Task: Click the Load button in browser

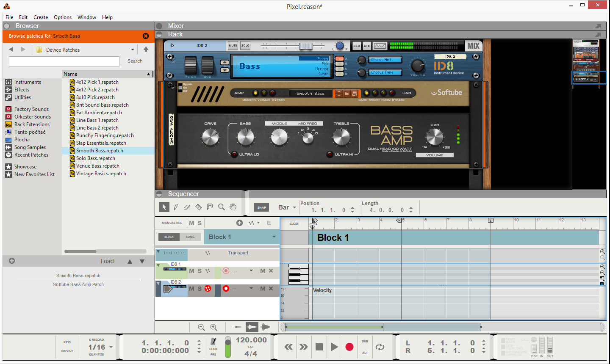Action: [x=107, y=261]
